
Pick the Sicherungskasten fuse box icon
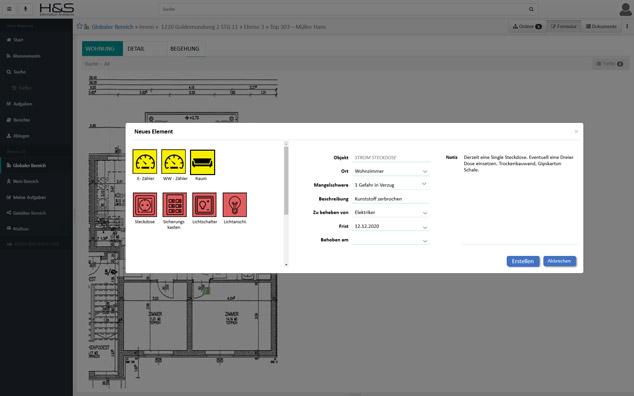coord(174,205)
